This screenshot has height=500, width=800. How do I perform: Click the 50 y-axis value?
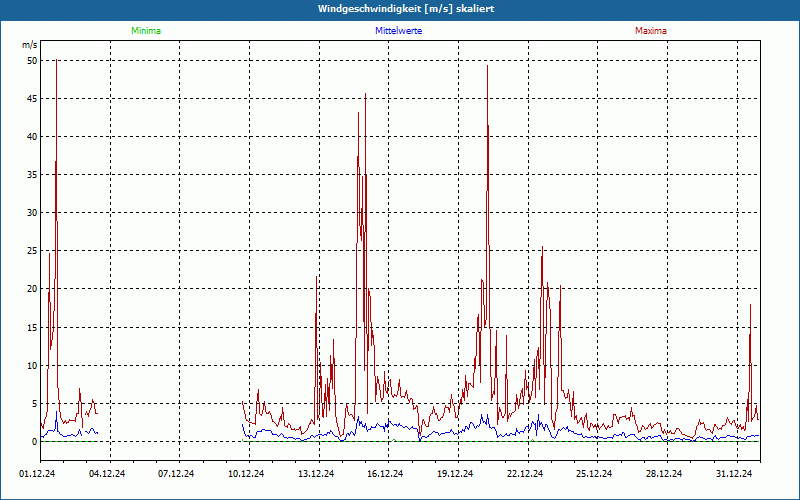(32, 60)
